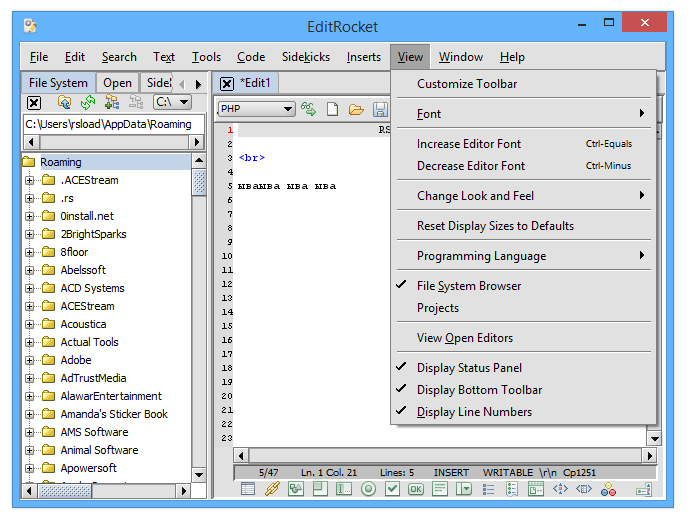This screenshot has height=529, width=697.
Task: Click the OK button icon in bottom toolbar
Action: click(x=416, y=489)
